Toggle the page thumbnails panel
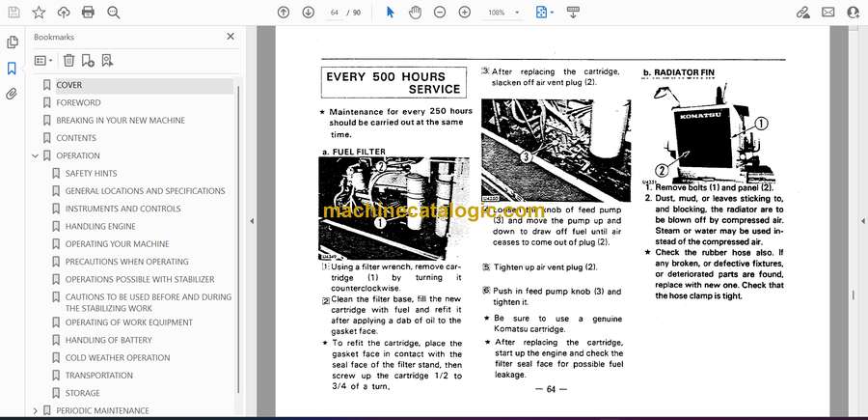This screenshot has height=420, width=868. tap(12, 42)
